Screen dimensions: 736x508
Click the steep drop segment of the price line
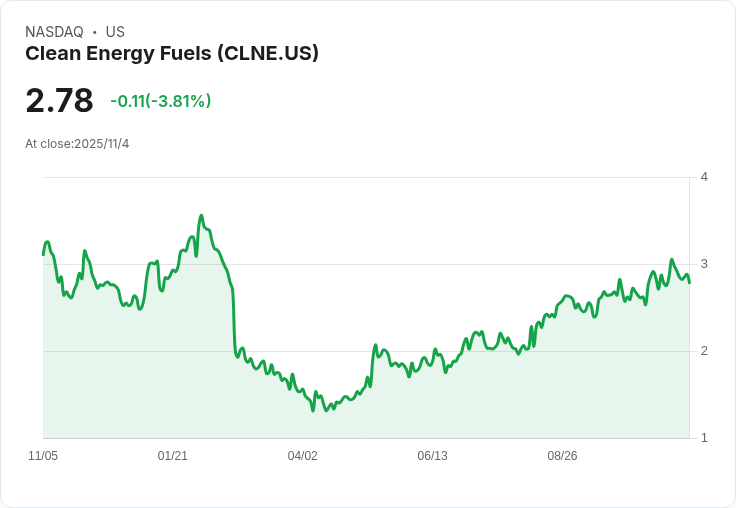tap(234, 319)
